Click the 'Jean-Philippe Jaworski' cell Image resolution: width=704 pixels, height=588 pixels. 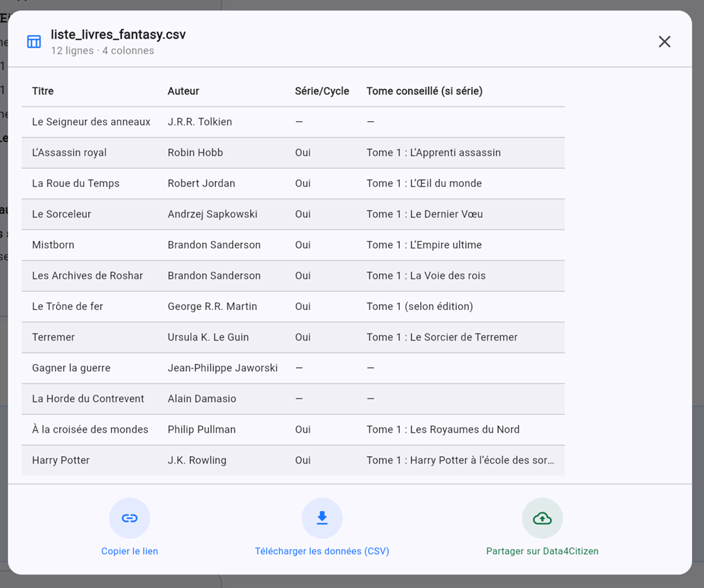point(223,368)
